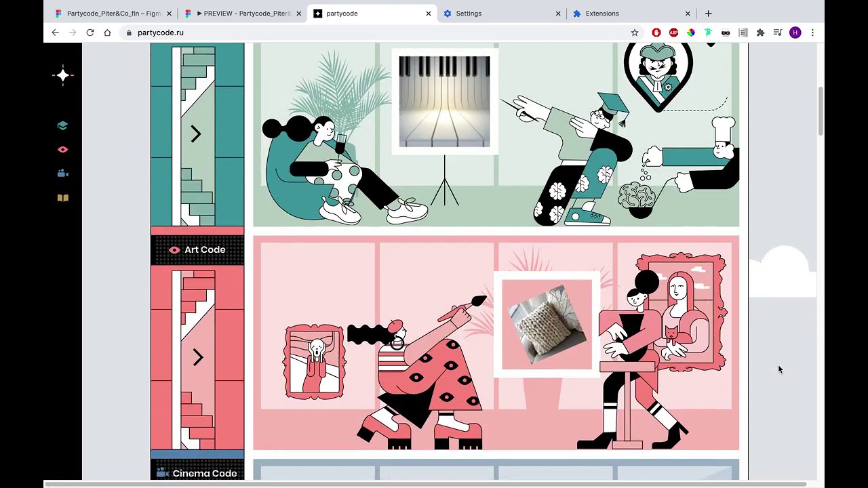Close the Settings tab
Image resolution: width=868 pixels, height=488 pixels.
coord(558,14)
